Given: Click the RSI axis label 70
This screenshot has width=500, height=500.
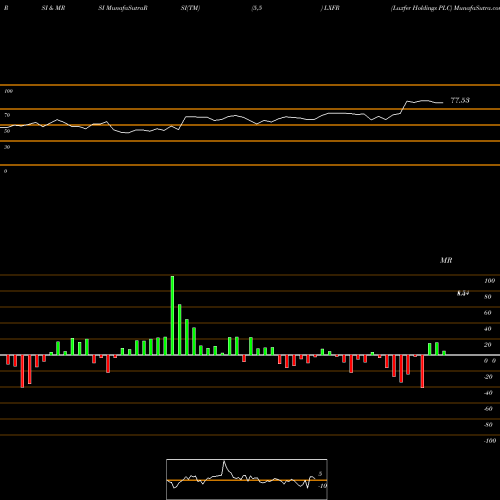Looking at the screenshot, I should point(7,115).
